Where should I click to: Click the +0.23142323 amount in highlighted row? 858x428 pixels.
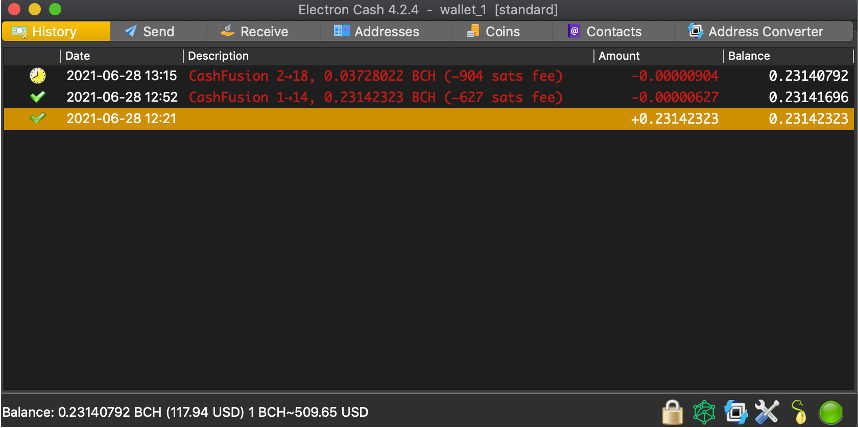click(674, 119)
